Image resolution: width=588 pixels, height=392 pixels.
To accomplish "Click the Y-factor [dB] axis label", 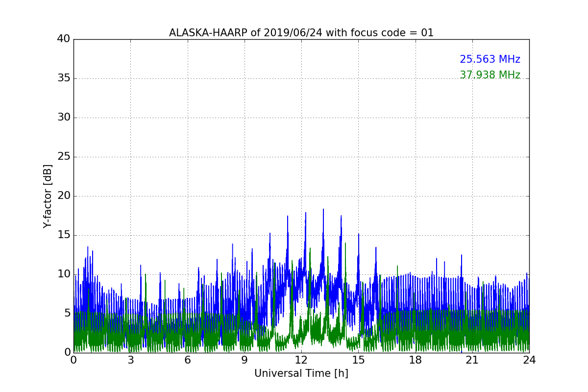I will coord(48,196).
